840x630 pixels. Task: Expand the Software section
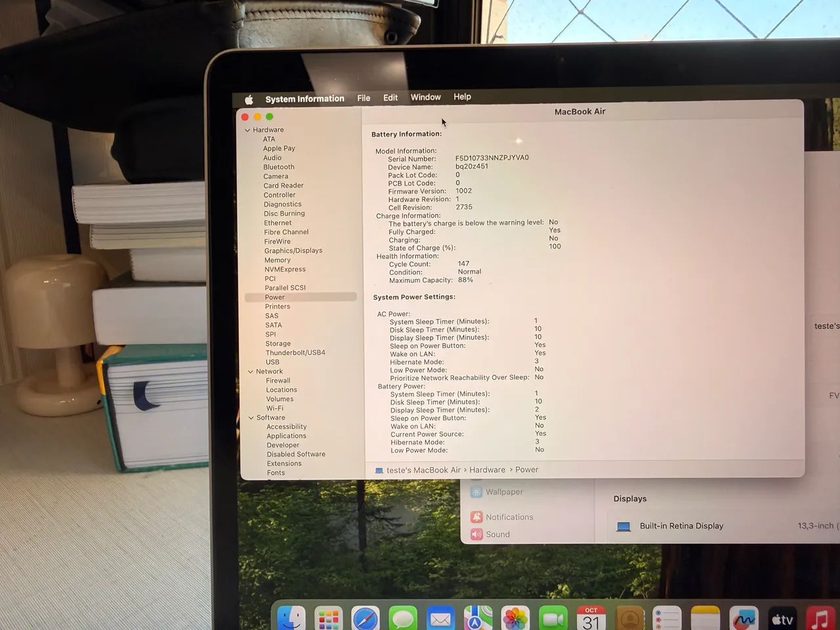251,417
